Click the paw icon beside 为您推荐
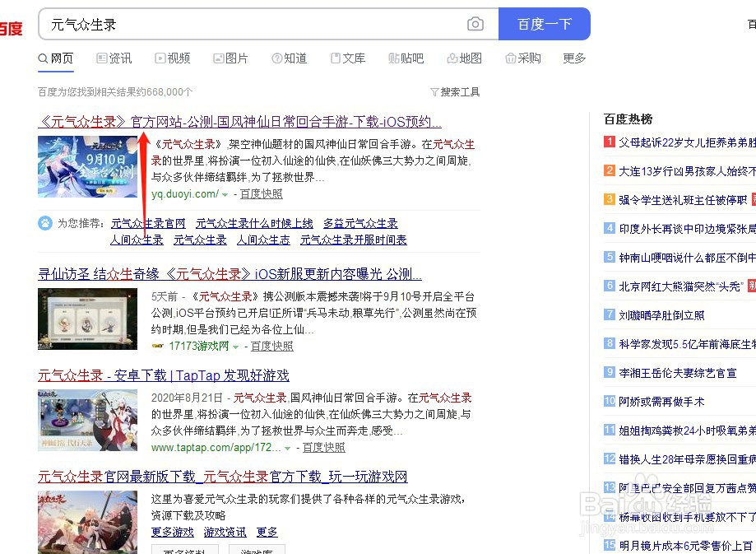Screen dimensions: 756x554 (45, 223)
